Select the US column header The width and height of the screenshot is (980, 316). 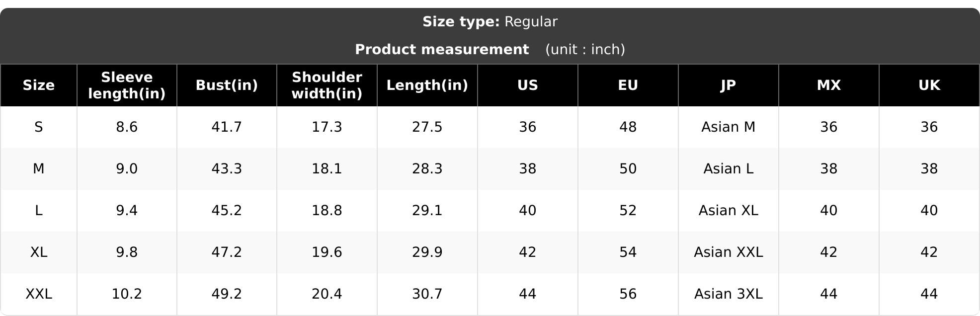tap(528, 85)
